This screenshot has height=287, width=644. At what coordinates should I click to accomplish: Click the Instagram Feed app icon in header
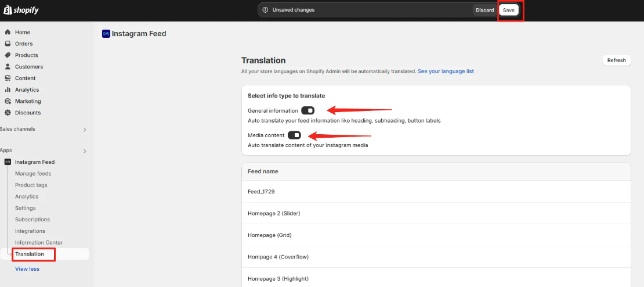tap(106, 34)
